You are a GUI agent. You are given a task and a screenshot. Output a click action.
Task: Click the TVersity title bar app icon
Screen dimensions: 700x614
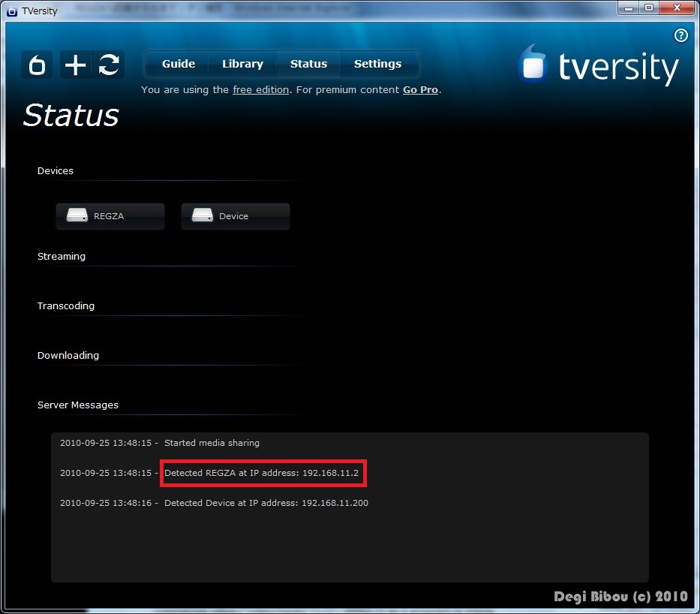pos(12,11)
